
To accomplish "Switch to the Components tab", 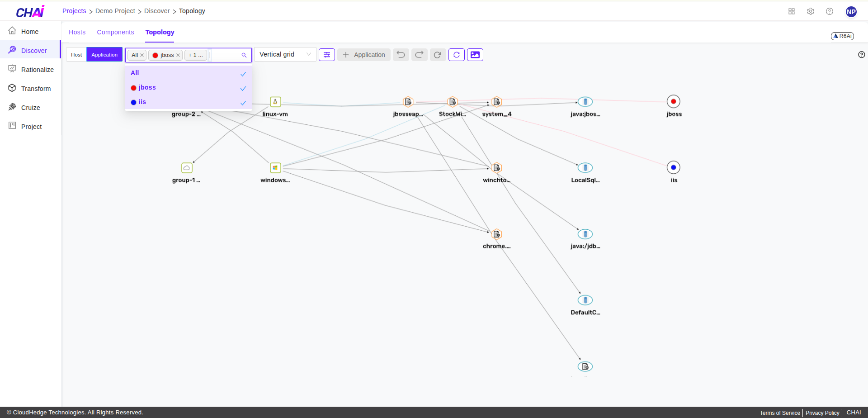I will [115, 32].
